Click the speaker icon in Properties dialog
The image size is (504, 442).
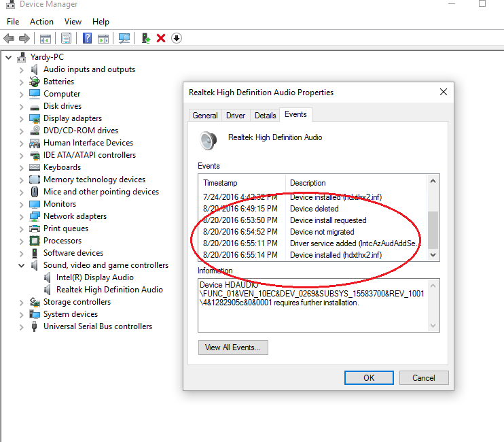[x=208, y=141]
